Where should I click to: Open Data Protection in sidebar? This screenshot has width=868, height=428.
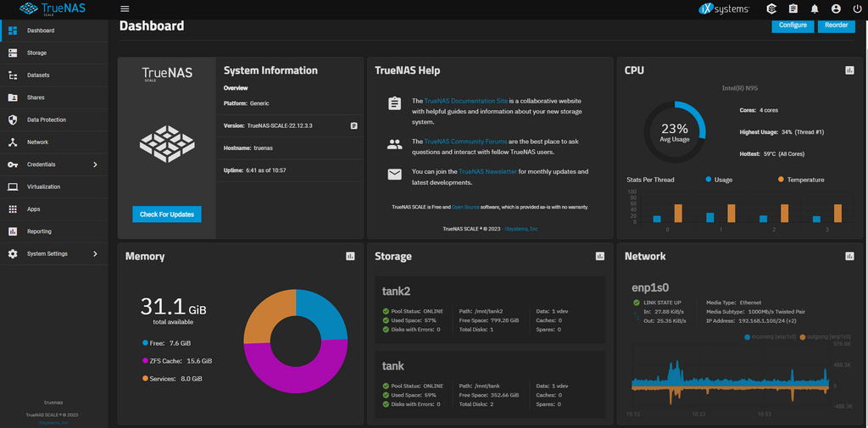[x=46, y=120]
